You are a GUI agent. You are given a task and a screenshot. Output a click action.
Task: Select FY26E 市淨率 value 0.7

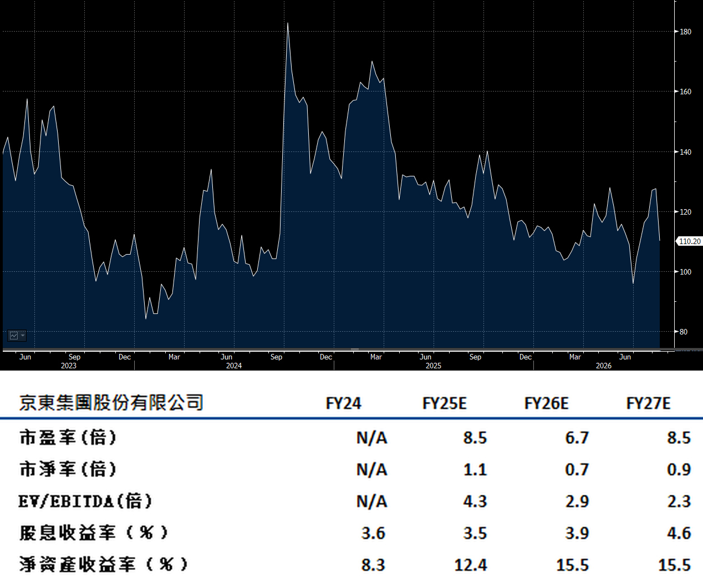click(577, 470)
